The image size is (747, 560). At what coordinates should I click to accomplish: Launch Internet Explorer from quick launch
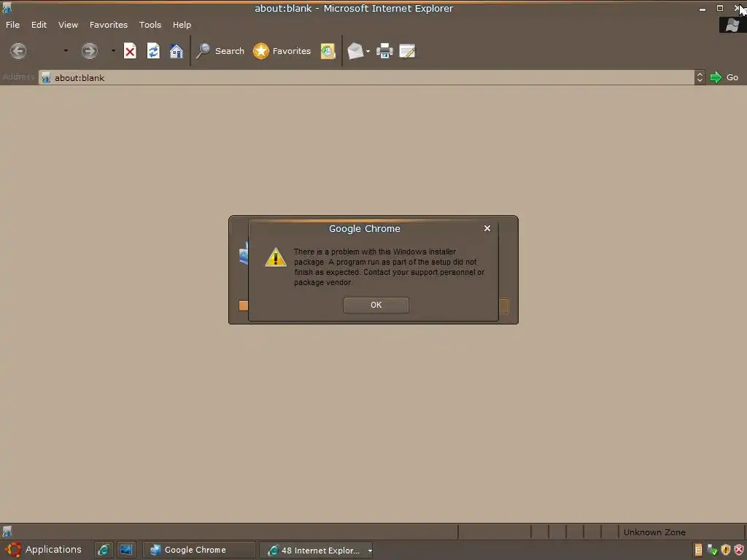tap(103, 550)
